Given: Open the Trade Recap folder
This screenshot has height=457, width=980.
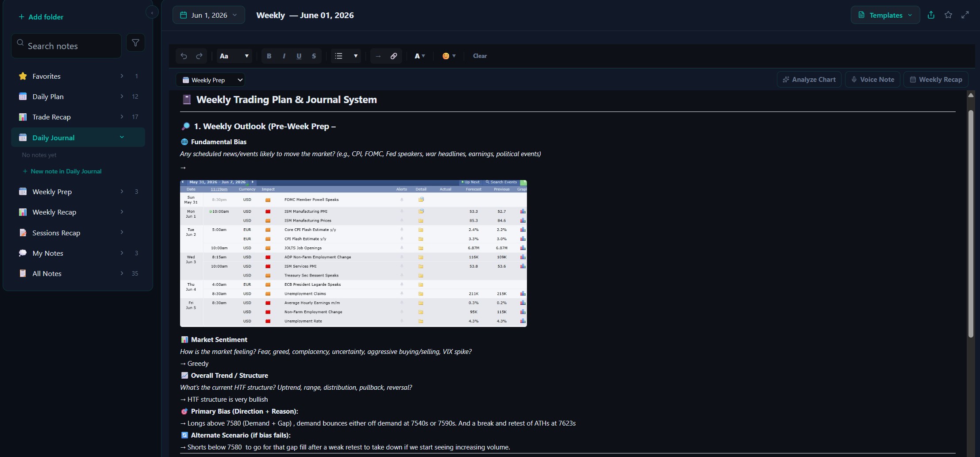Looking at the screenshot, I should pos(78,117).
